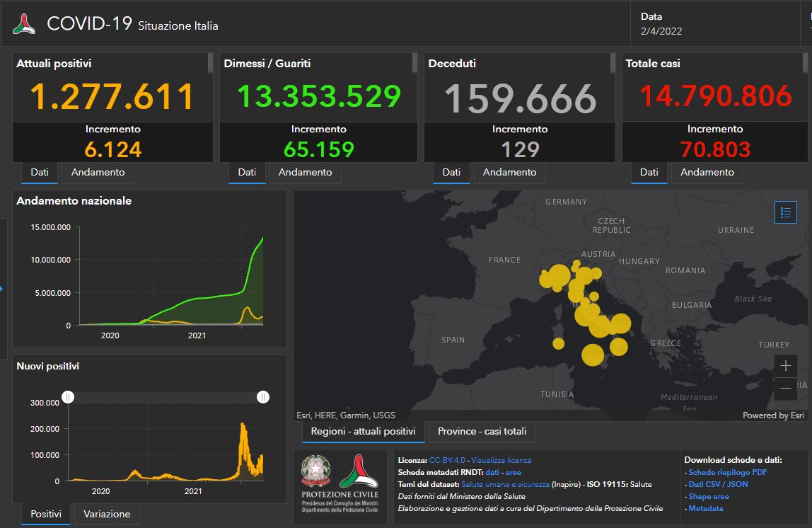Viewport: 812px width, 528px height.
Task: Grab left handle of Nuovi positivi range slider
Action: pyautogui.click(x=68, y=397)
